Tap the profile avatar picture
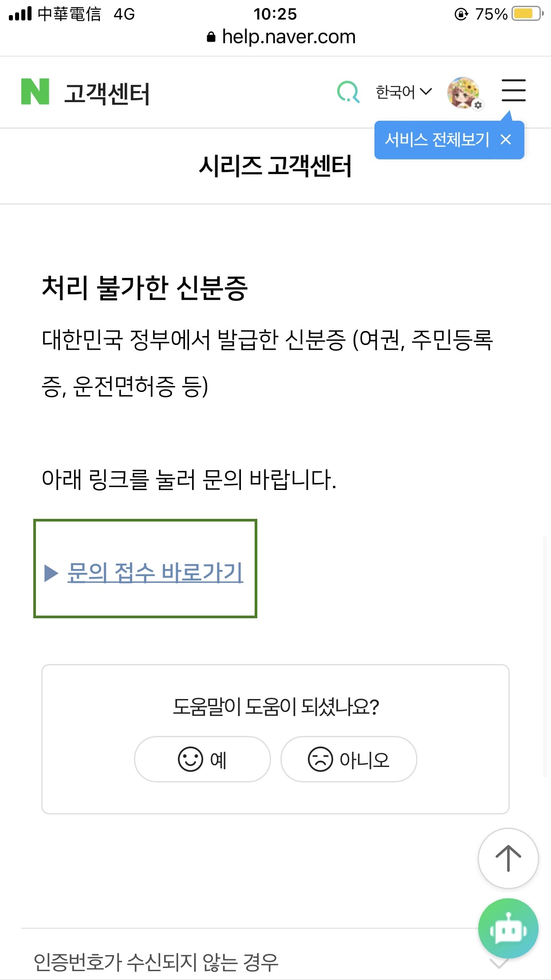The image size is (551, 980). 463,92
